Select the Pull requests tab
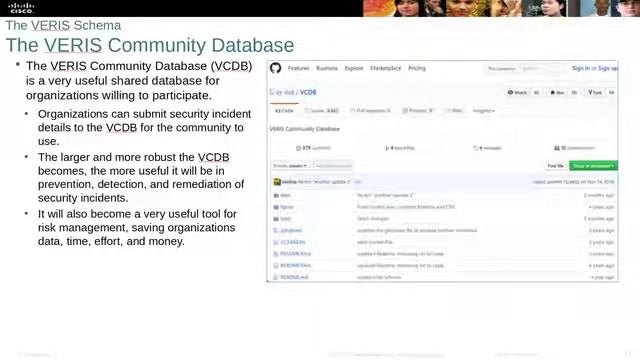Screen dimensions: 640x360 click(x=371, y=111)
